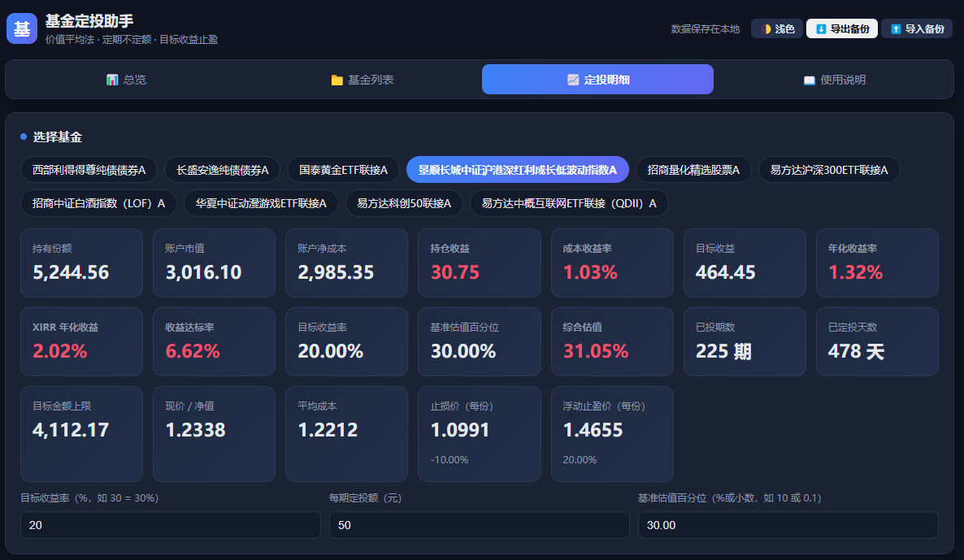Click the 持有份额 value 5,244.56

[71, 272]
